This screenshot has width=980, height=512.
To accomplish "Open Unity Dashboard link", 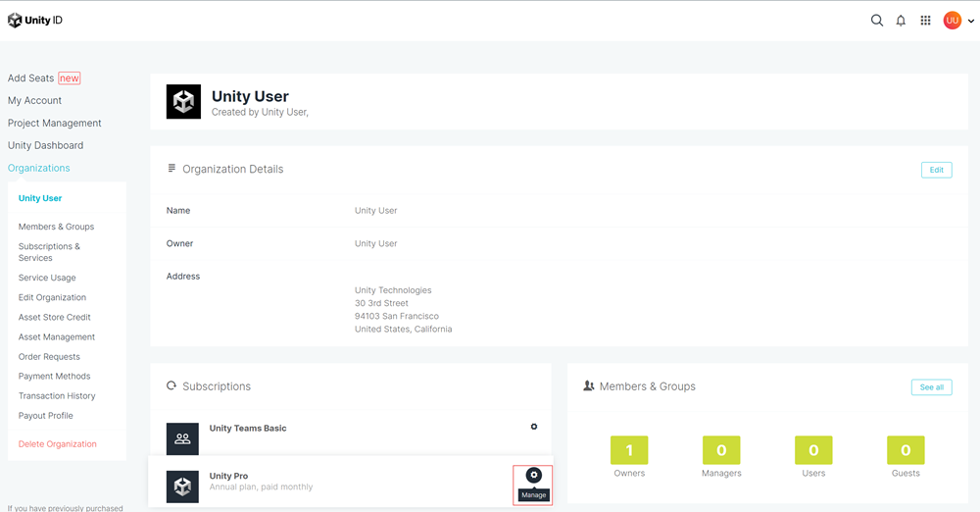I will tap(45, 145).
